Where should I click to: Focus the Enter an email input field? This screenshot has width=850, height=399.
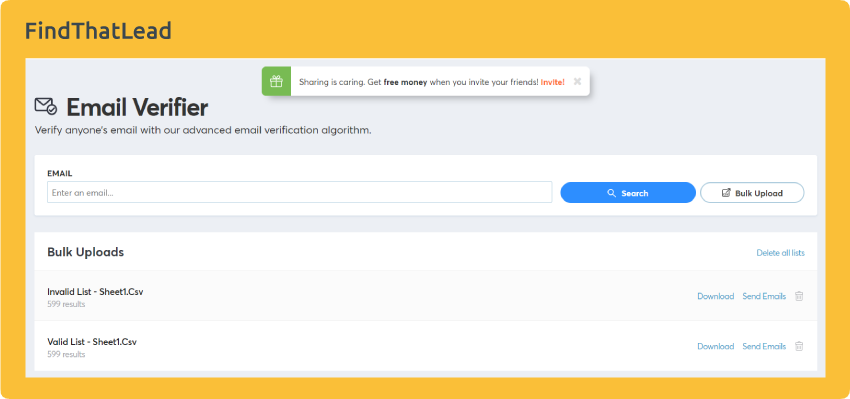299,192
